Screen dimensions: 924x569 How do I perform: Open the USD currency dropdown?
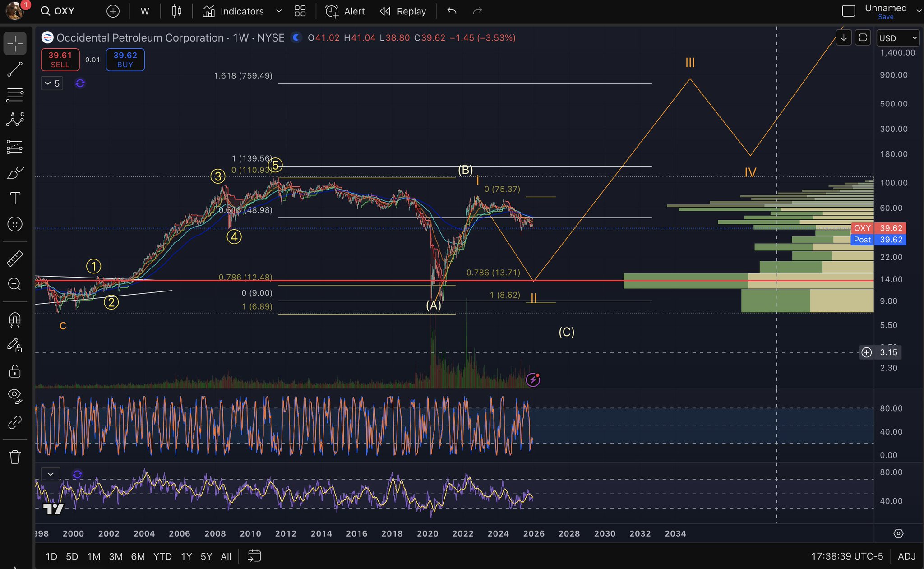point(897,38)
